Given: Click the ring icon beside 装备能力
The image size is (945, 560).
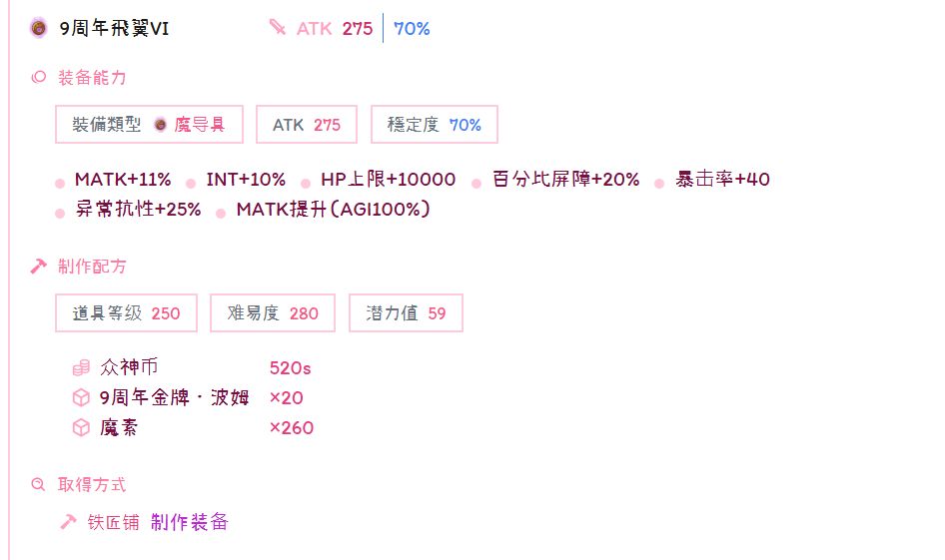Looking at the screenshot, I should [x=39, y=77].
